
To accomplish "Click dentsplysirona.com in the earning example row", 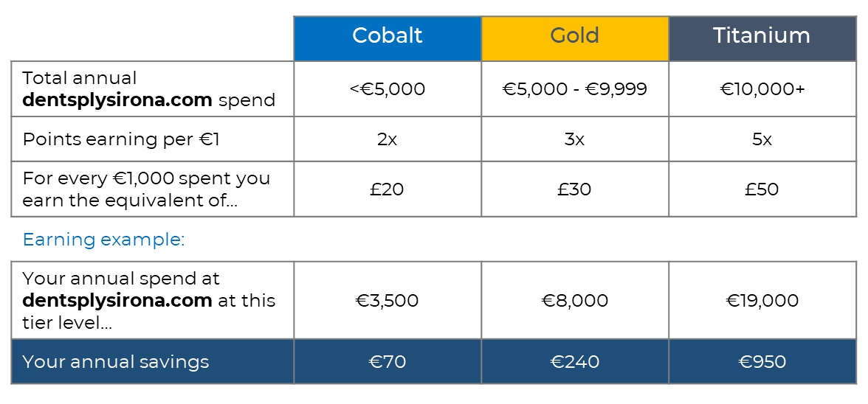I will click(x=117, y=301).
